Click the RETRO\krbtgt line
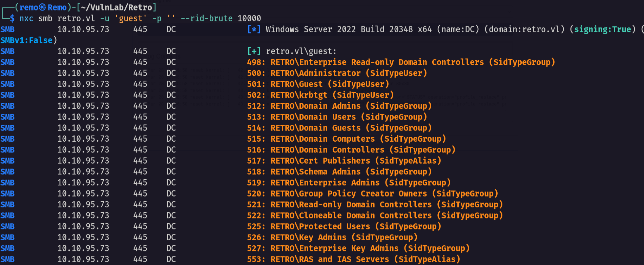Screen dimensions: 644x265 [320, 95]
